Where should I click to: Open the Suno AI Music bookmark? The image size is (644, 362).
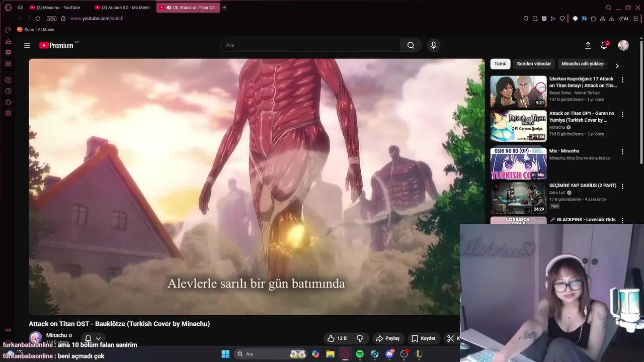coord(36,30)
